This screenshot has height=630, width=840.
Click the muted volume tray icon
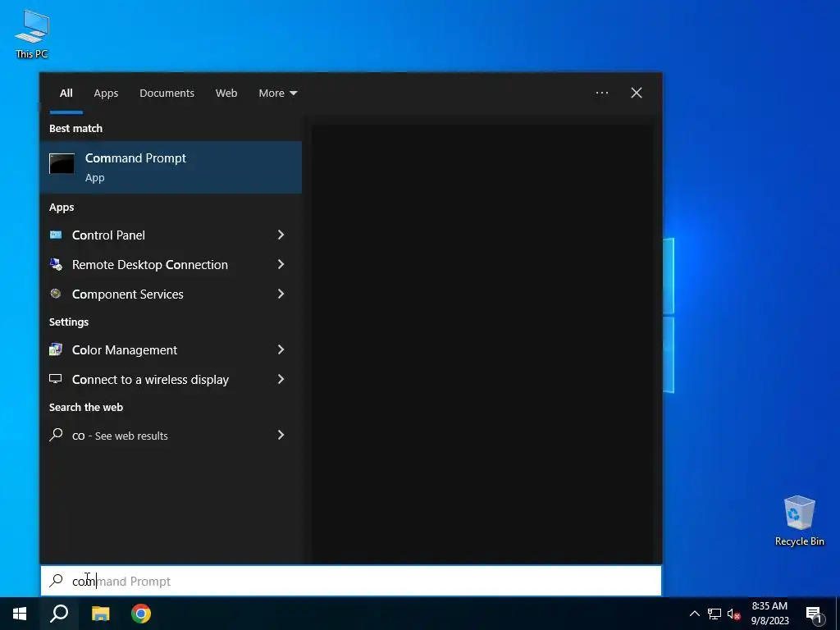tap(734, 614)
